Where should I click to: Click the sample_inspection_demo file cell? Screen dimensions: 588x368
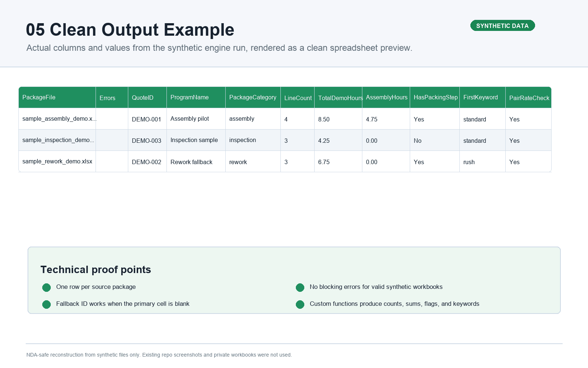click(x=57, y=140)
